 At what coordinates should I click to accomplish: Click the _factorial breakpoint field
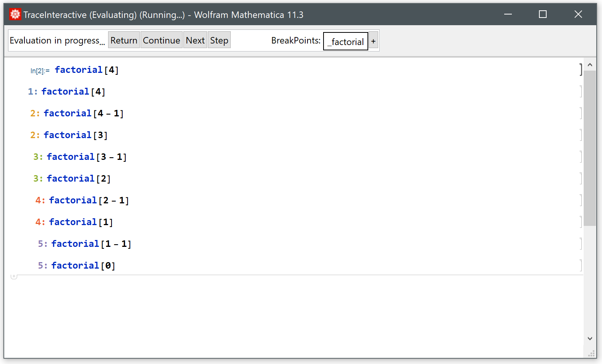coord(346,41)
